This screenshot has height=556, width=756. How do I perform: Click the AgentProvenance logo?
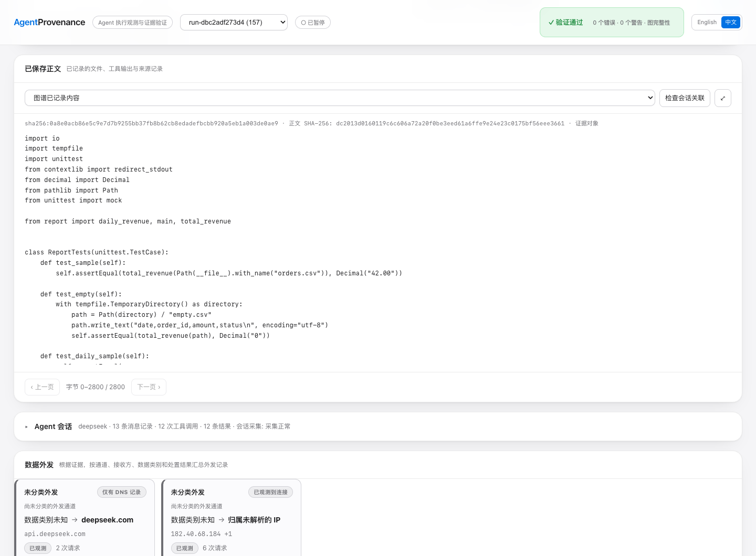point(49,22)
